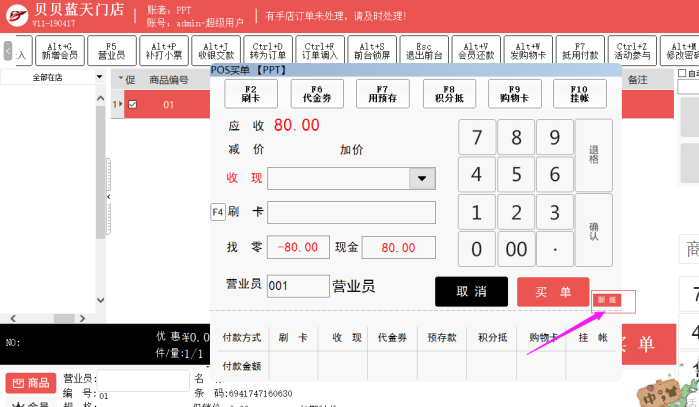
Task: Click Esc 退出前台 toolbar button
Action: point(424,51)
